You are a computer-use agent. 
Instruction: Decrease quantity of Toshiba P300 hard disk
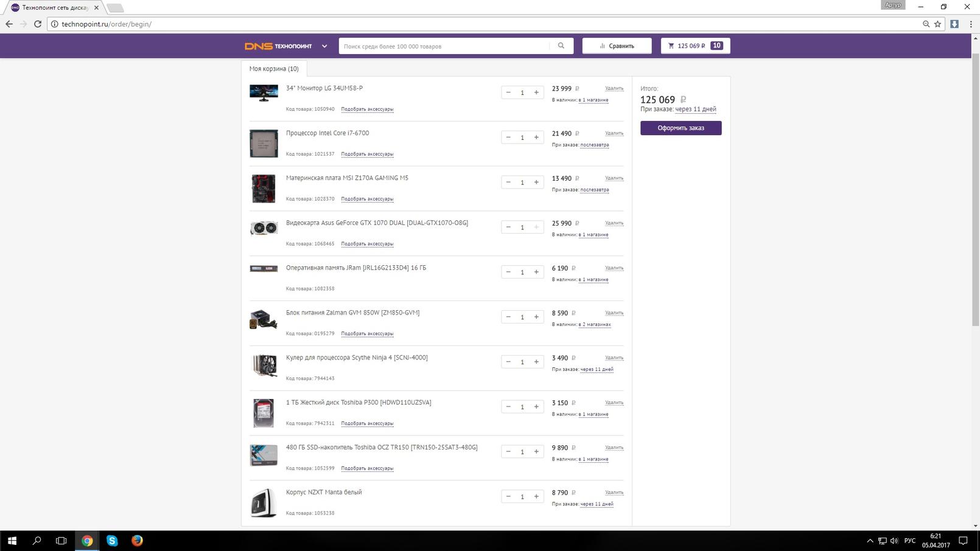coord(508,407)
